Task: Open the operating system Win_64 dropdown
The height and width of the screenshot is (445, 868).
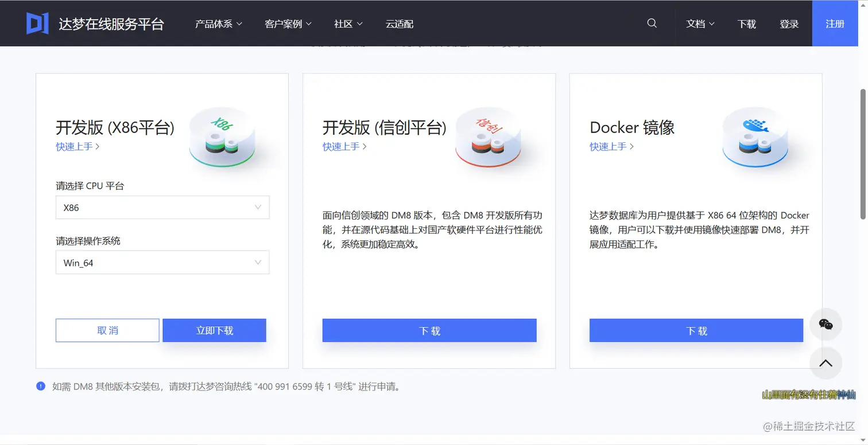Action: [162, 263]
